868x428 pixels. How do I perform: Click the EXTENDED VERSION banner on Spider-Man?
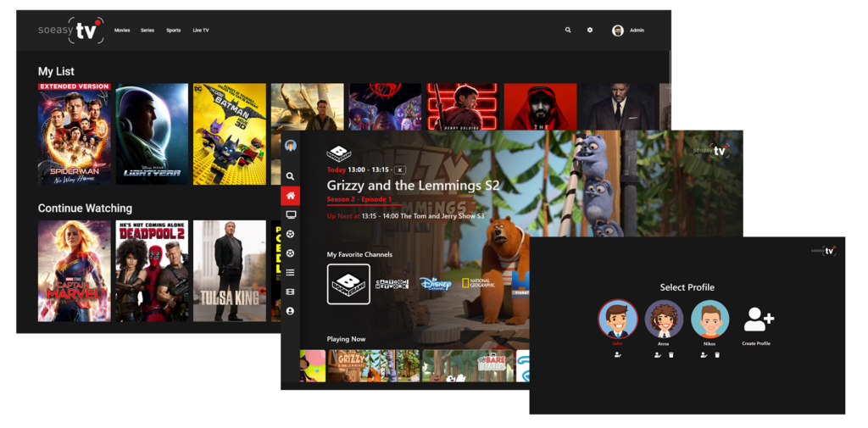(75, 87)
